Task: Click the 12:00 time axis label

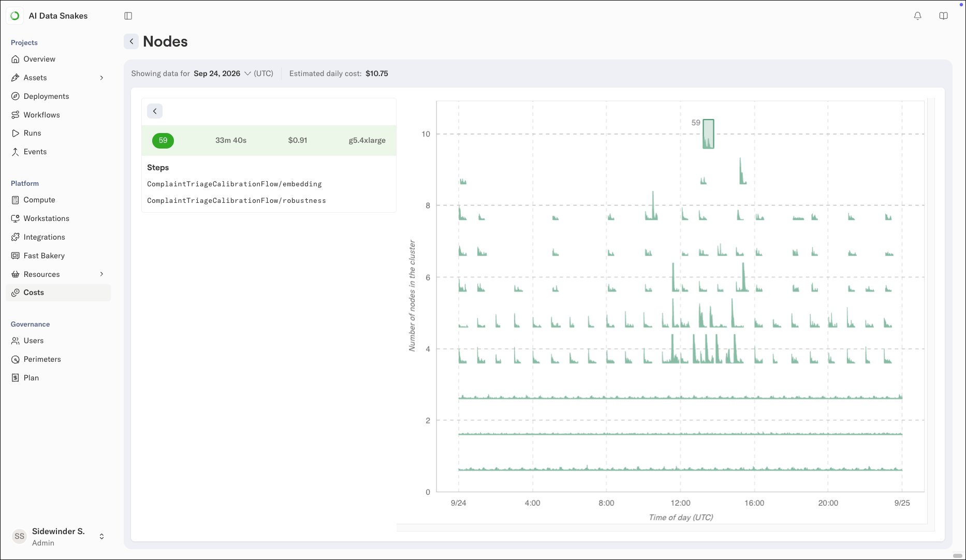Action: (x=680, y=503)
